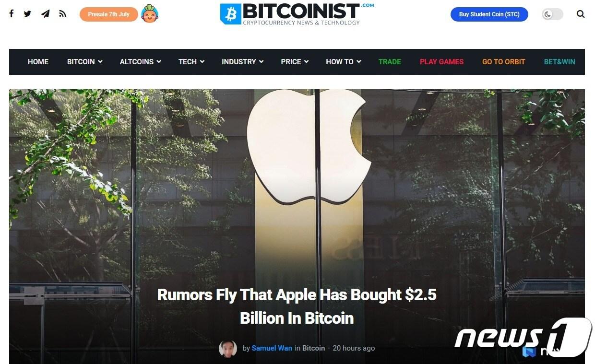Expand the BITCOIN menu dropdown

coord(85,62)
